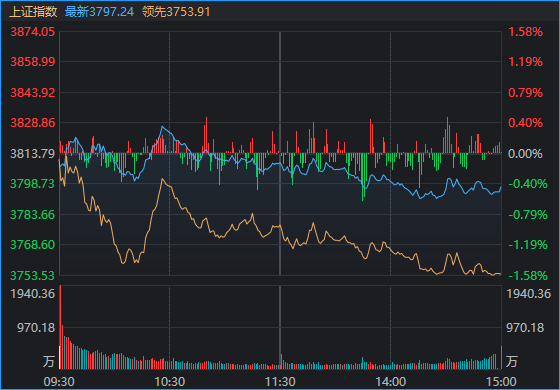Click the 3768.60 price axis label
This screenshot has width=560, height=390.
[33, 245]
